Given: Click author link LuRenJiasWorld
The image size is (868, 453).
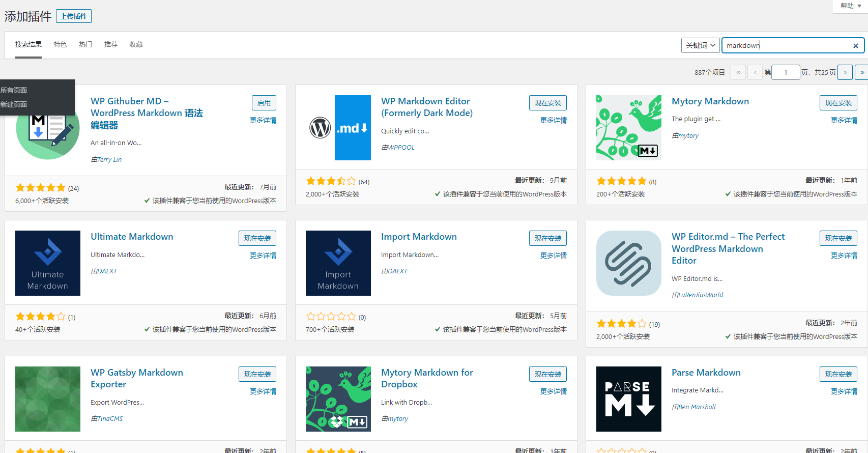Looking at the screenshot, I should [x=700, y=295].
